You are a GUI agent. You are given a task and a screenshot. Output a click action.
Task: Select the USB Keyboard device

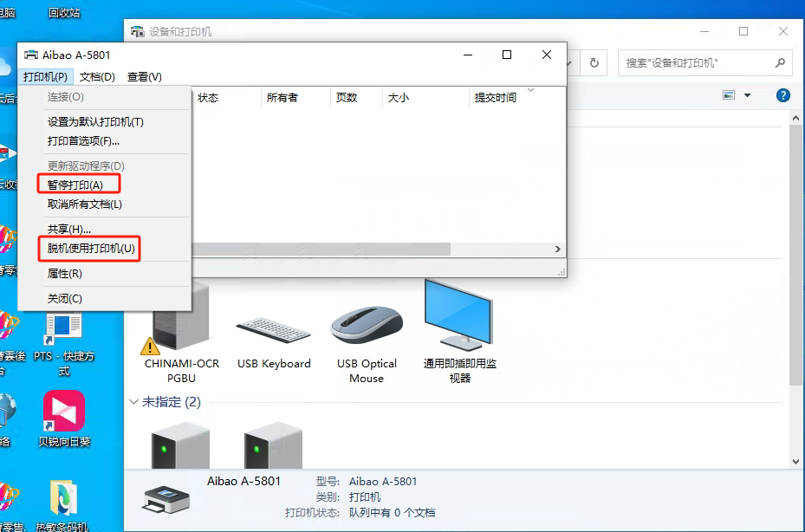pos(274,343)
